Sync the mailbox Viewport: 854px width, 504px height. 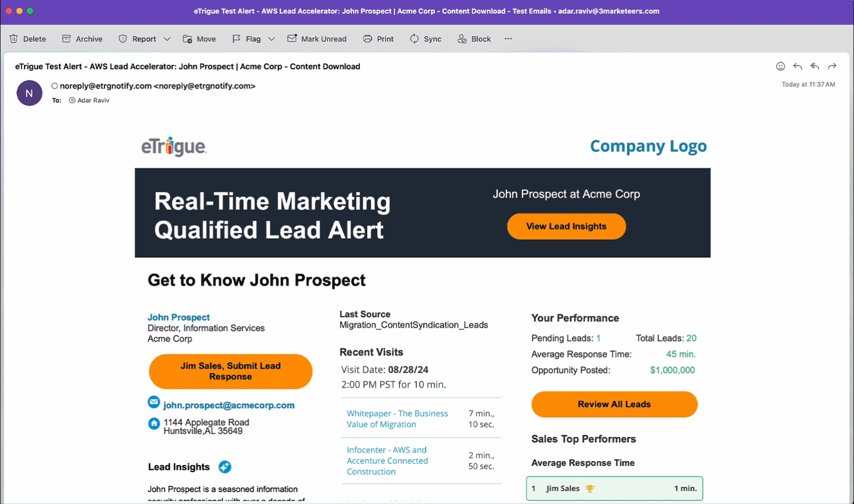[x=425, y=39]
